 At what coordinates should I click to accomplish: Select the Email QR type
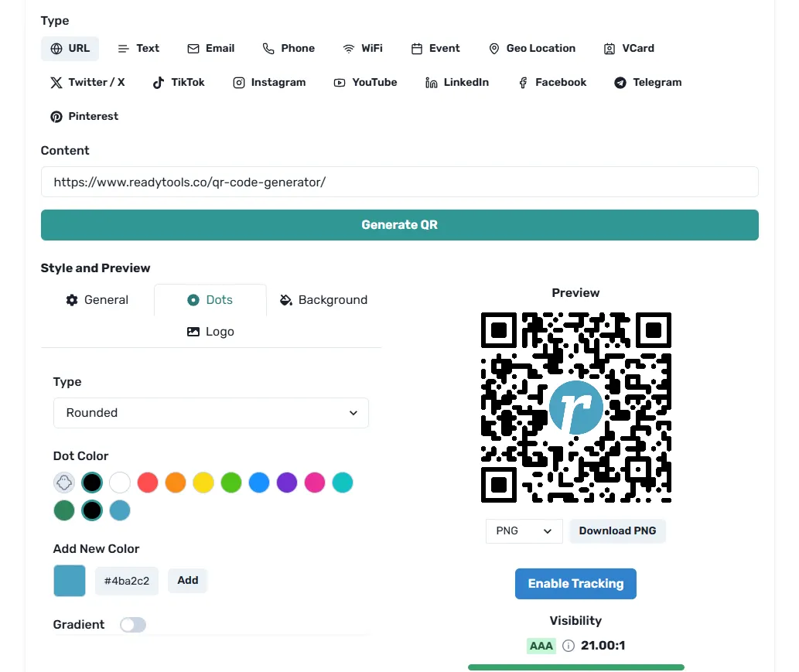210,48
